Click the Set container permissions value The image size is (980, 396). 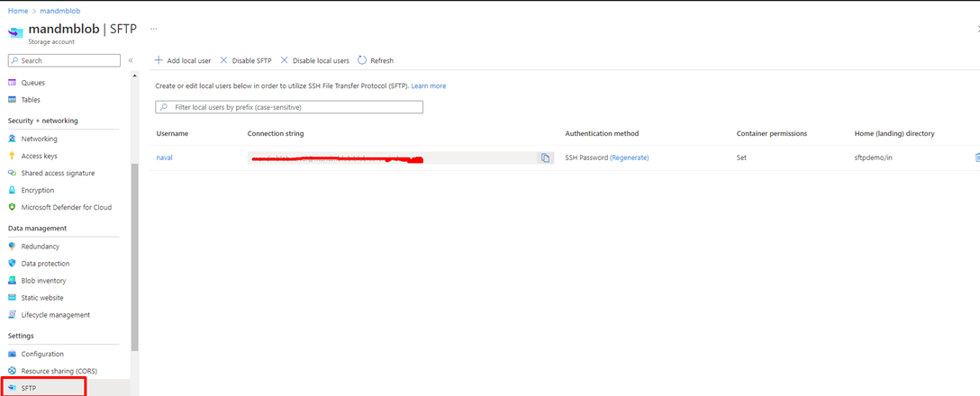tap(741, 158)
